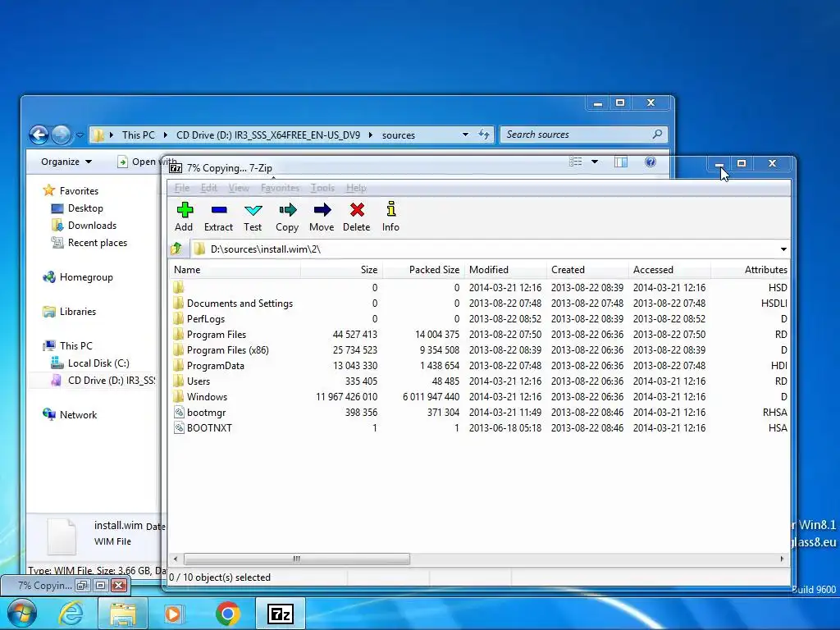Click the Explorer refresh button

coord(484,135)
